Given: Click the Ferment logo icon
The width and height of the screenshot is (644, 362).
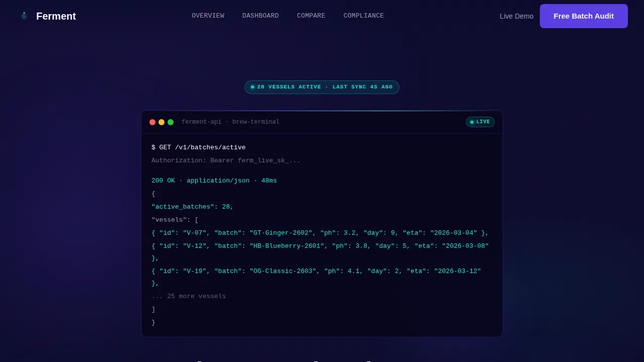Looking at the screenshot, I should (x=24, y=16).
